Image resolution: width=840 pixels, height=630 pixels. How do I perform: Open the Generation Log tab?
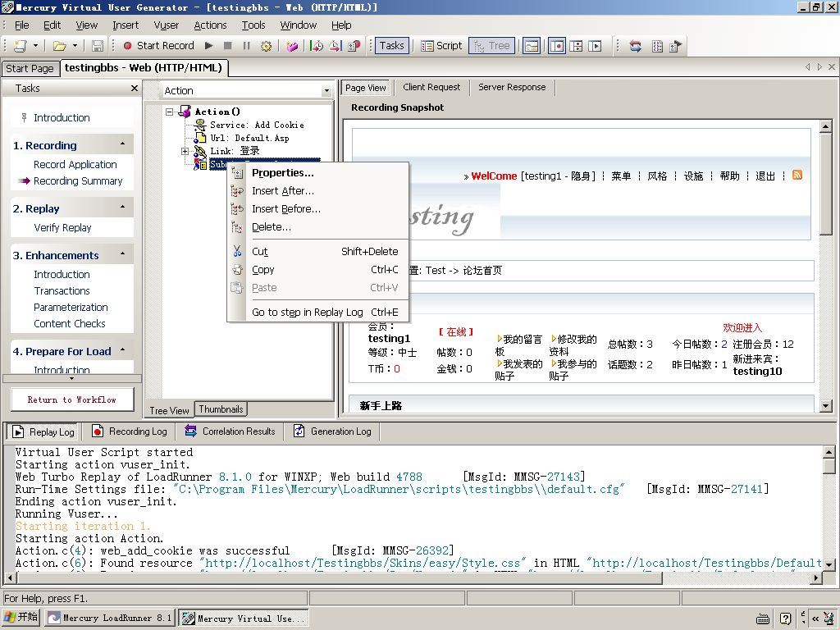(333, 431)
